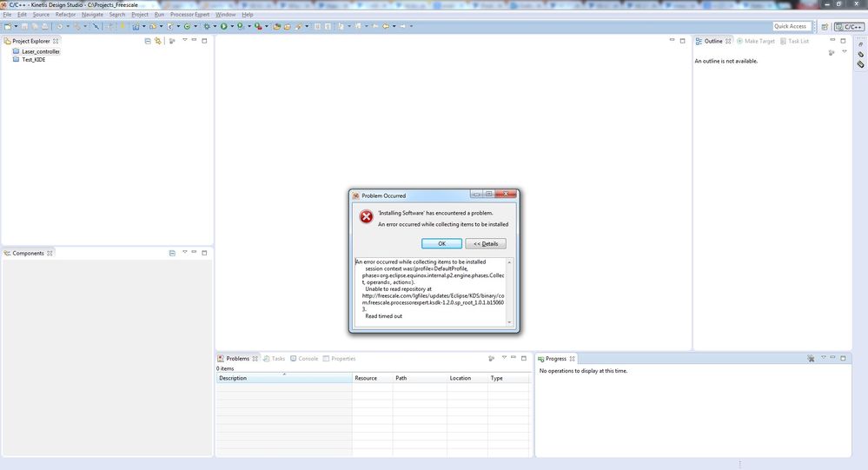
Task: Open the Help menu
Action: tap(248, 15)
